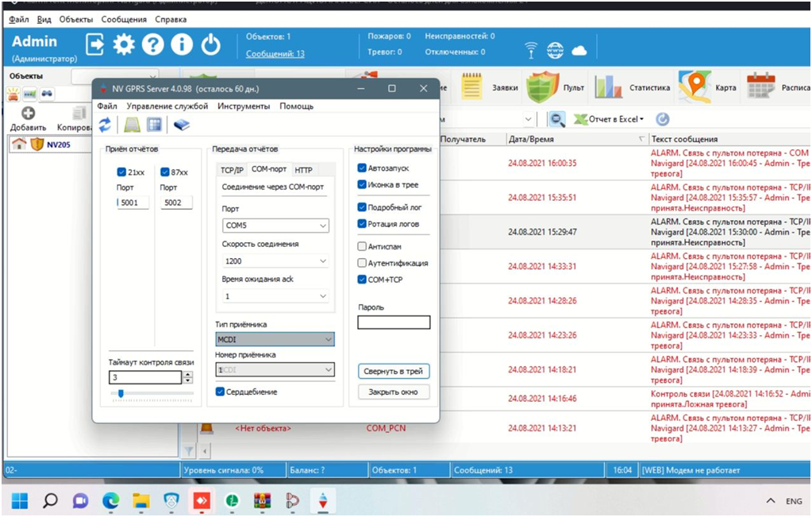The image size is (812, 517).
Task: Open Microsoft Edge from taskbar
Action: click(x=110, y=500)
